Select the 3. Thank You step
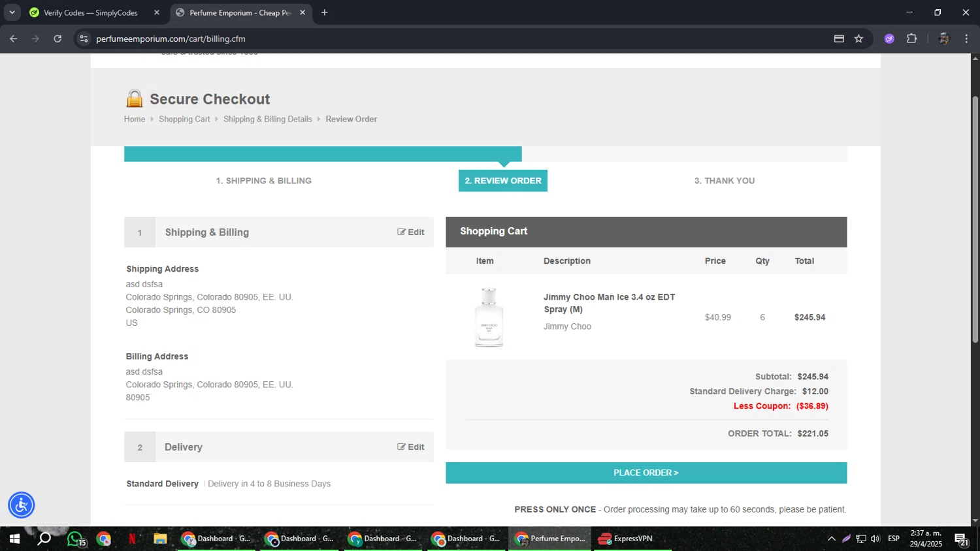The image size is (980, 551). 725,181
